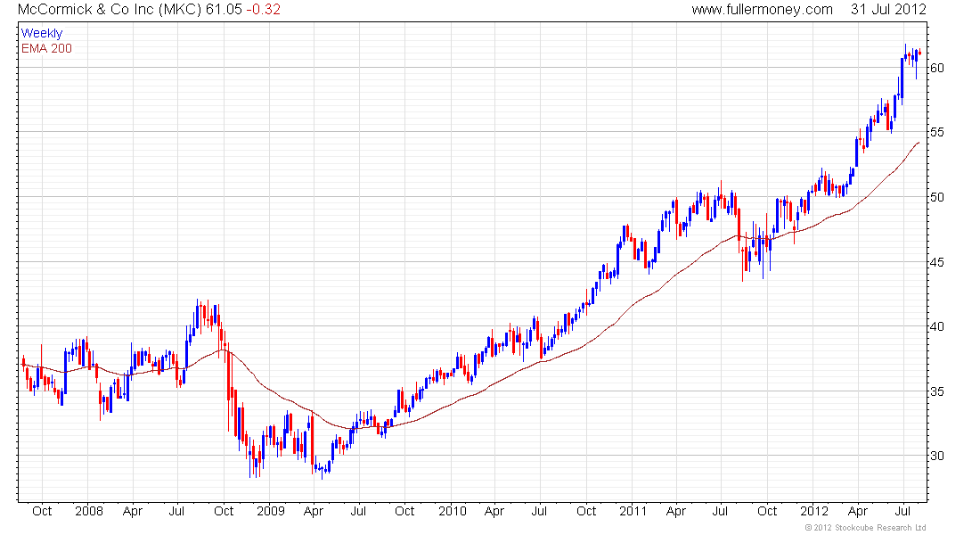Click the 50 price axis label
The height and width of the screenshot is (535, 980).
coord(937,197)
